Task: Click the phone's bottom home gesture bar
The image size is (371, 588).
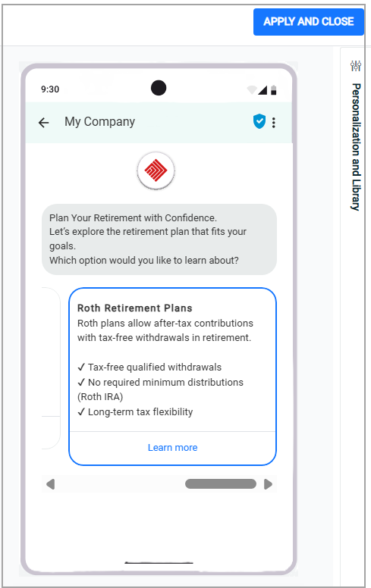Action: (159, 562)
